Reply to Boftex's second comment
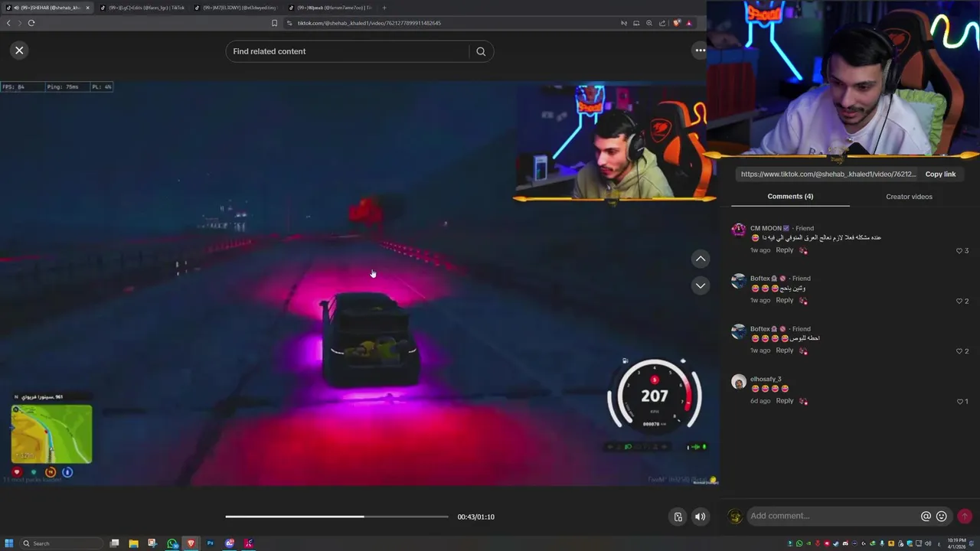The width and height of the screenshot is (980, 551). 784,350
